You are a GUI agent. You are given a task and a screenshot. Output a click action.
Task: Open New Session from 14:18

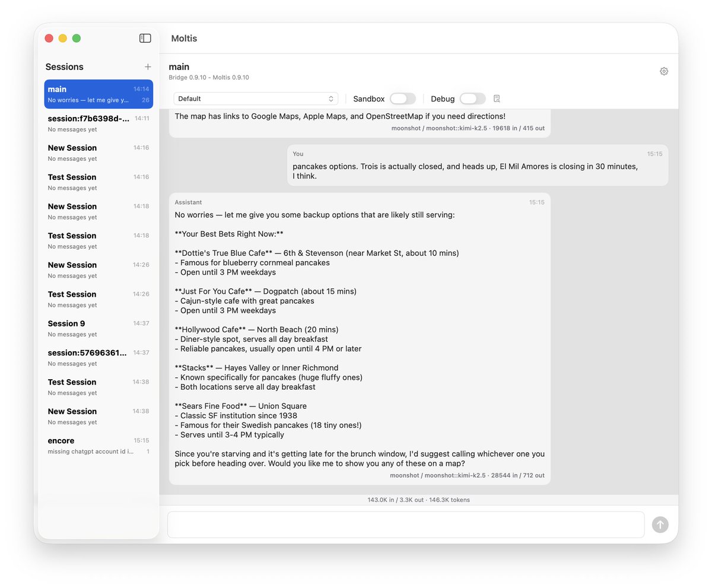pos(98,211)
